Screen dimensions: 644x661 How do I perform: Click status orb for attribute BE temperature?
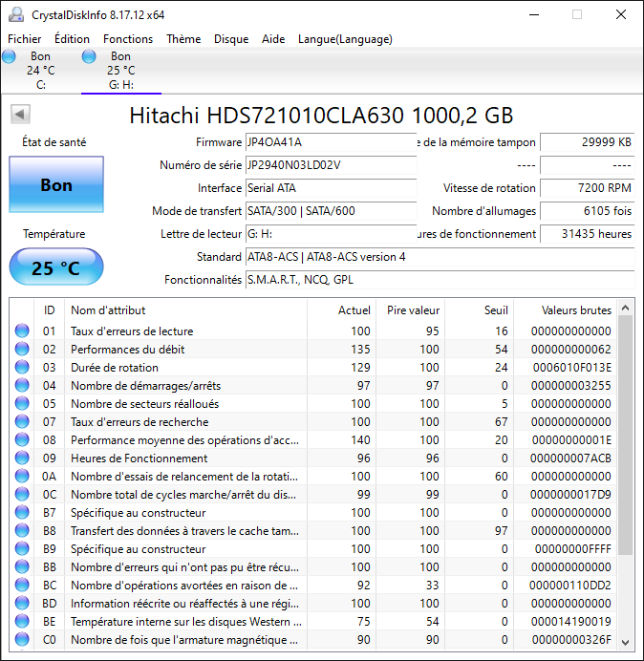[x=22, y=622]
